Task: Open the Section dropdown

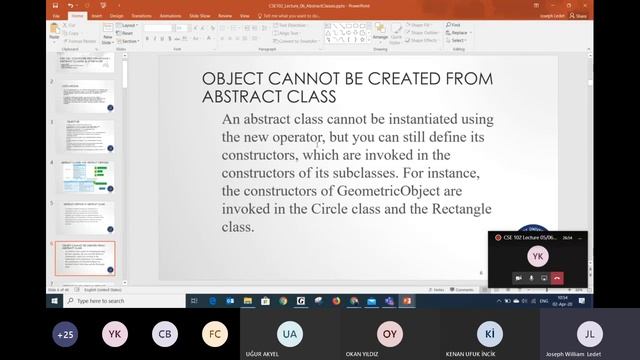Action: click(x=128, y=41)
